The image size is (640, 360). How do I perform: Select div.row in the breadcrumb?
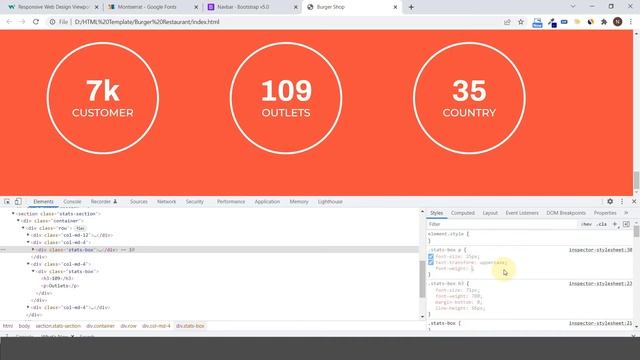pos(129,326)
